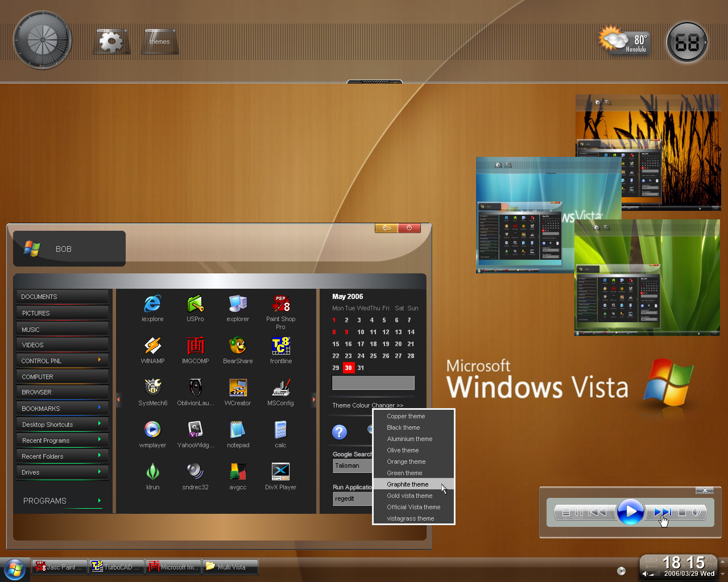Open the USPro application icon
The height and width of the screenshot is (582, 728).
point(195,304)
